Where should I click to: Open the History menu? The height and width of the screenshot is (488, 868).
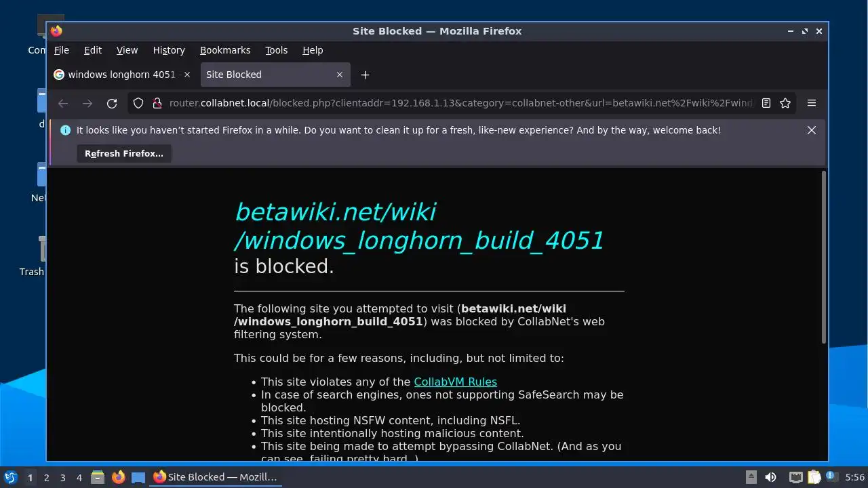[x=169, y=50]
